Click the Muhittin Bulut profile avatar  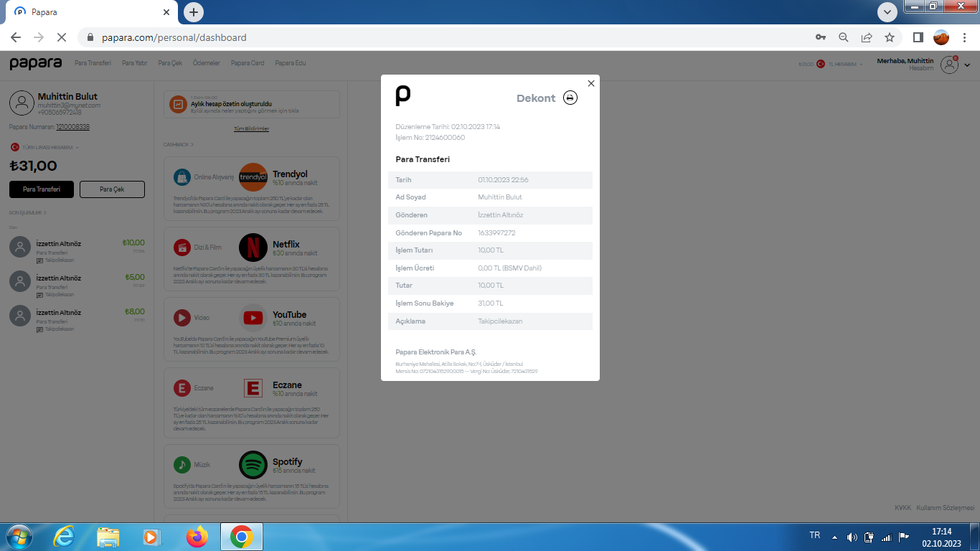click(x=22, y=103)
